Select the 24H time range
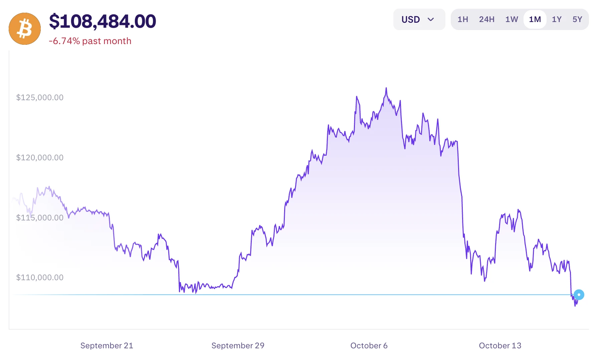 tap(486, 19)
